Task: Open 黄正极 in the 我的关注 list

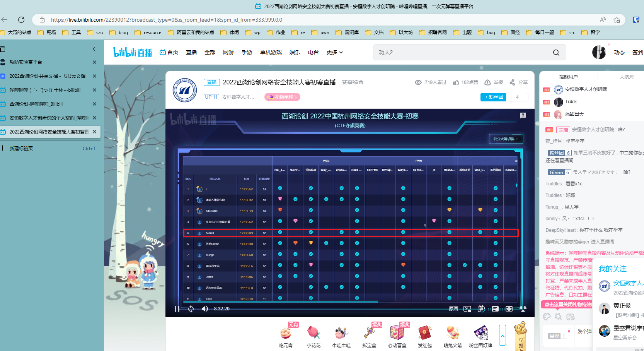Action: coord(622,306)
